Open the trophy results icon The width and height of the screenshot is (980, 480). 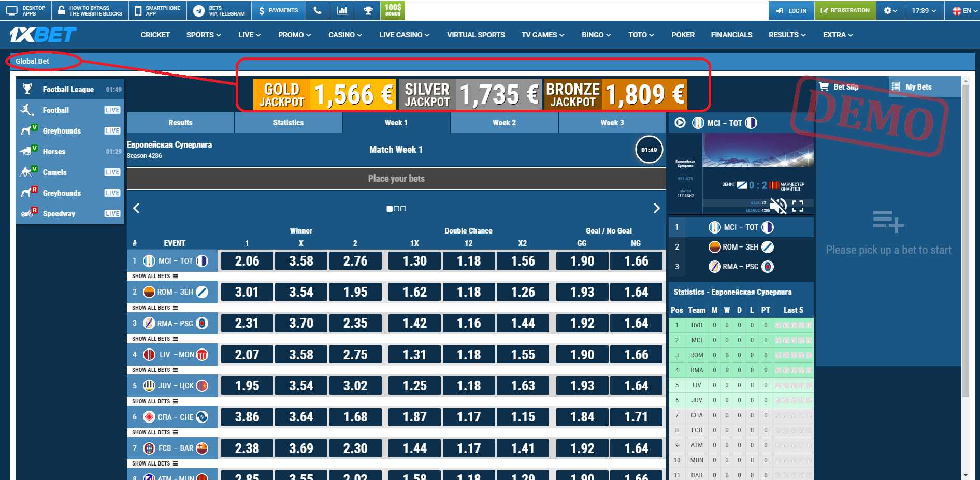tap(368, 10)
